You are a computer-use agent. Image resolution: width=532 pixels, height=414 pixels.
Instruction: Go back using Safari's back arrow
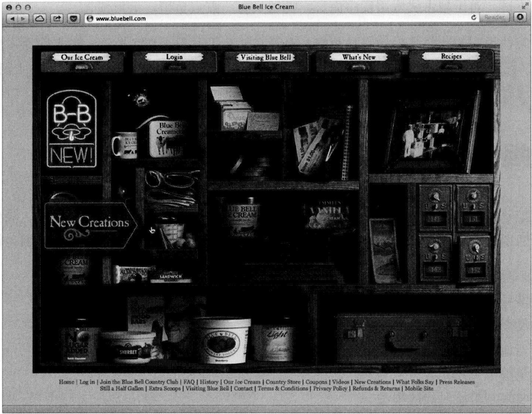point(13,18)
